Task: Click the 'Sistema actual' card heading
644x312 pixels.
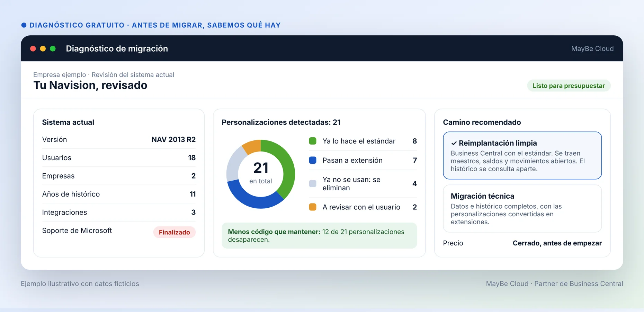Action: (68, 122)
